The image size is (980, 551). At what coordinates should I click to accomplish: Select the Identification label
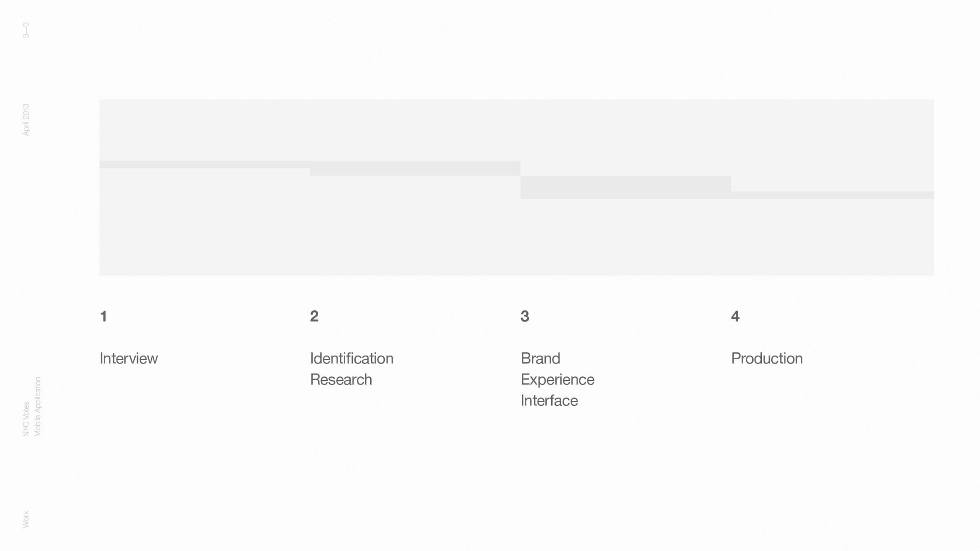pyautogui.click(x=351, y=358)
